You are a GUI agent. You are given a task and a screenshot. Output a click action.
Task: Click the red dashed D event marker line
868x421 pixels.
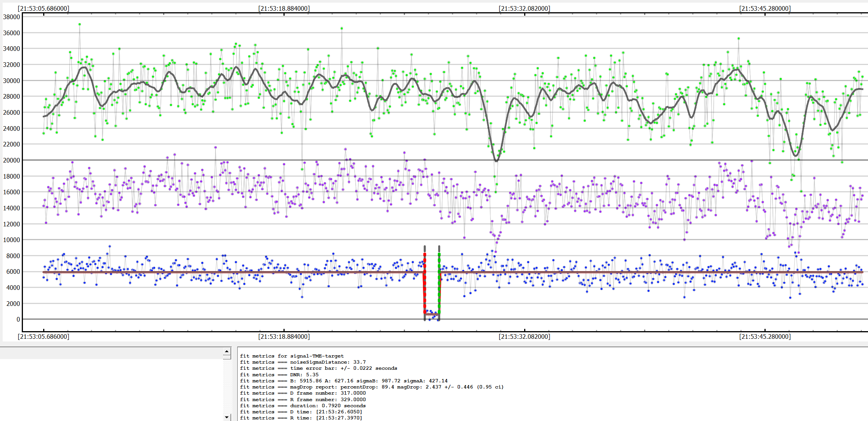click(425, 283)
